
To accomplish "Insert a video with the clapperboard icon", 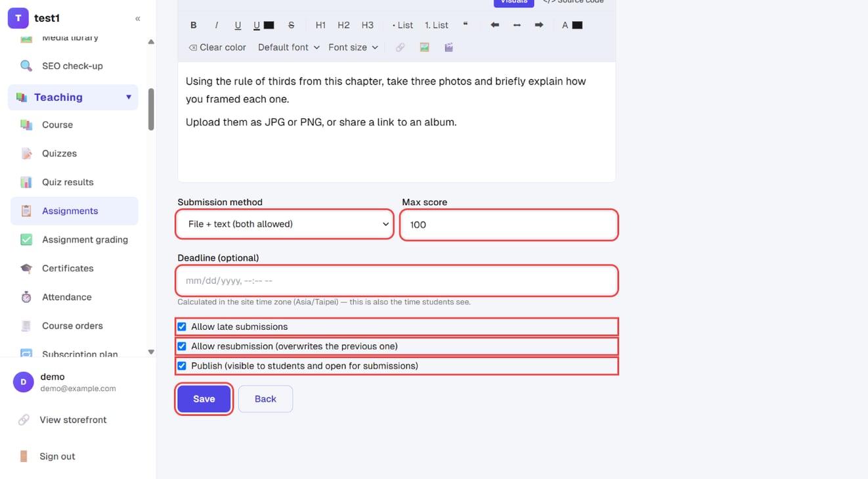I will click(x=448, y=47).
